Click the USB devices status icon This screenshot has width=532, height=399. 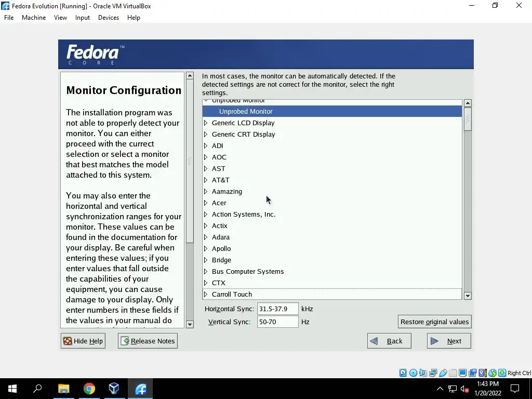(x=443, y=373)
